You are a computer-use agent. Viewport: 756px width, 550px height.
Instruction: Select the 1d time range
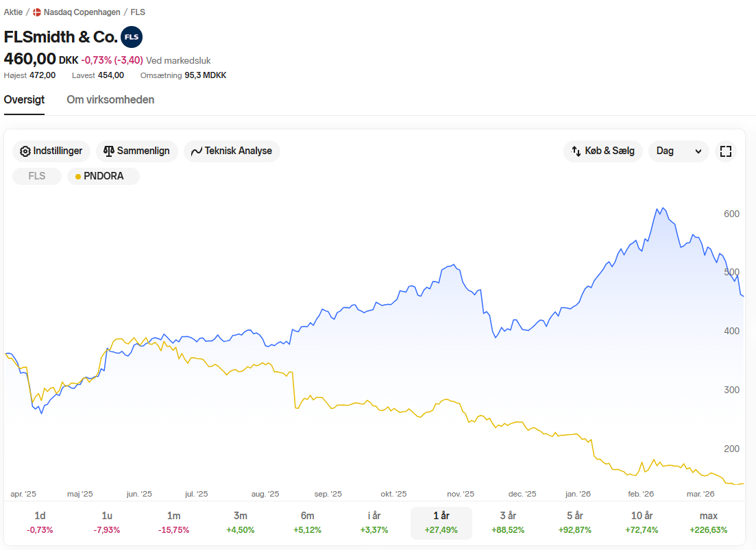[x=40, y=523]
